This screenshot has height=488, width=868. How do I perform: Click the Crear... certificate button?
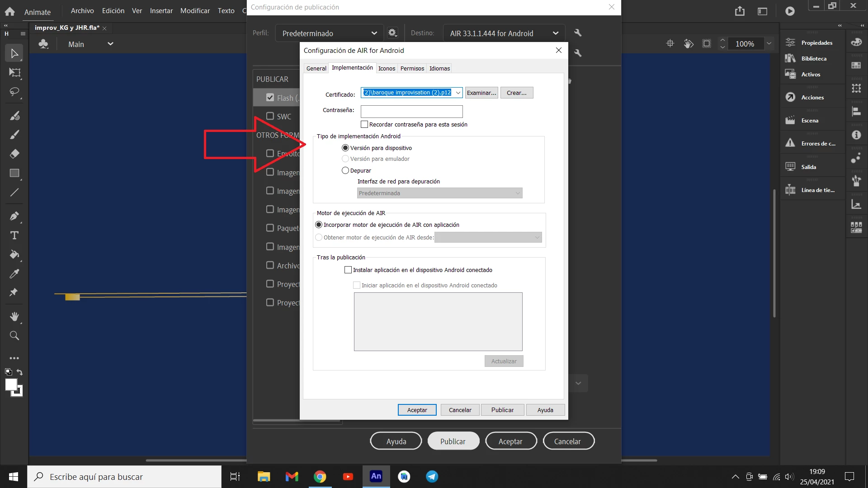[516, 93]
